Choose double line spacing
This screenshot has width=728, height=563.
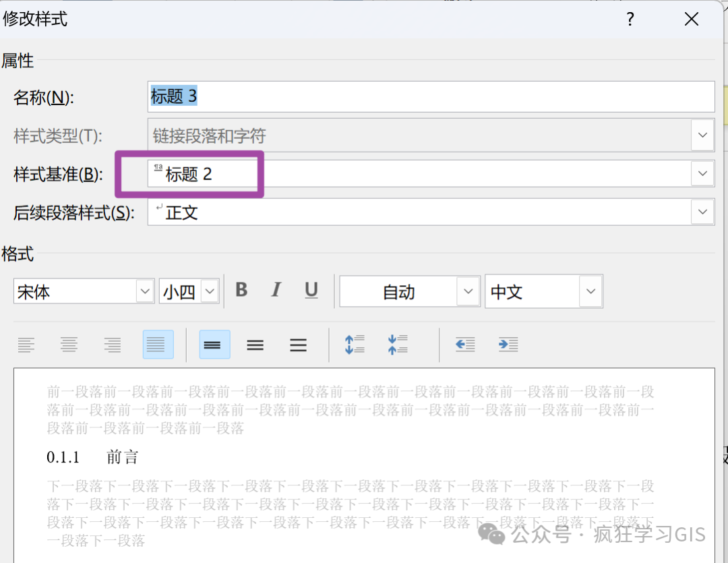point(298,345)
